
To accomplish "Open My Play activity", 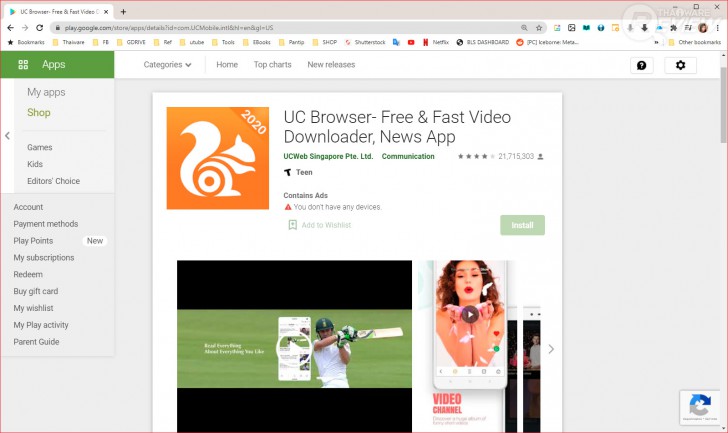I will tap(41, 325).
